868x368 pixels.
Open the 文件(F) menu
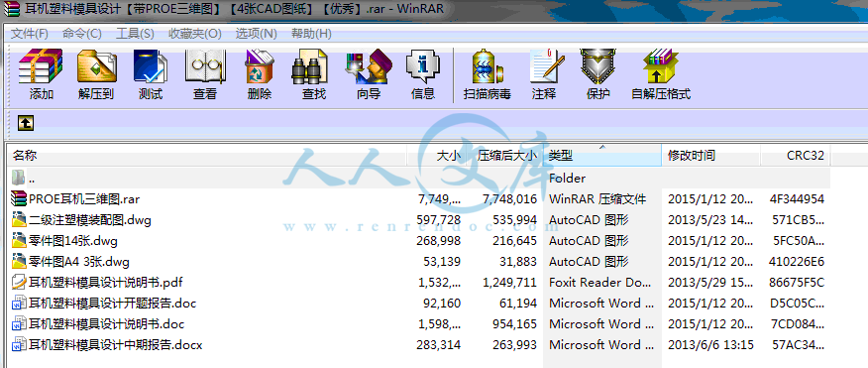(30, 34)
